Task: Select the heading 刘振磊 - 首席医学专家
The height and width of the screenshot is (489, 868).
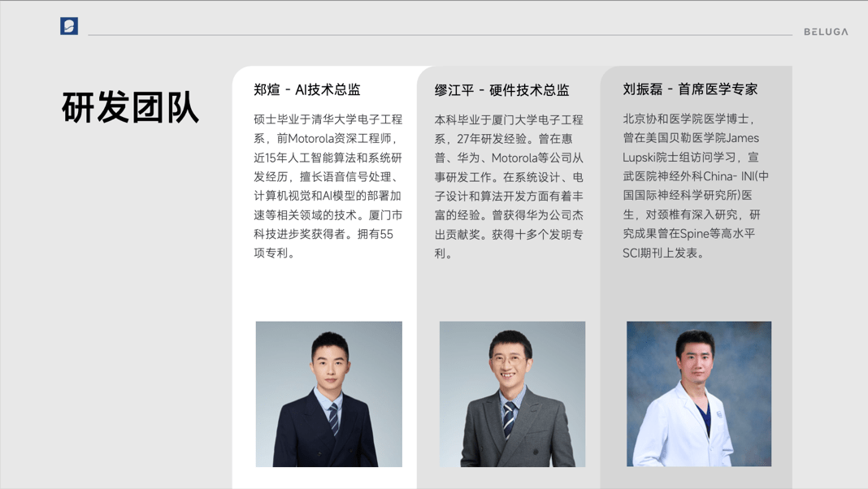Action: 690,89
